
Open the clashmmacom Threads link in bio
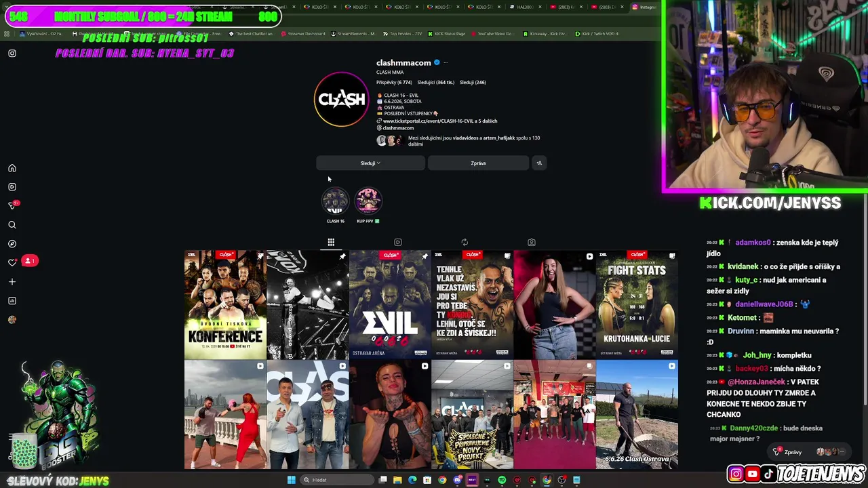coord(395,128)
